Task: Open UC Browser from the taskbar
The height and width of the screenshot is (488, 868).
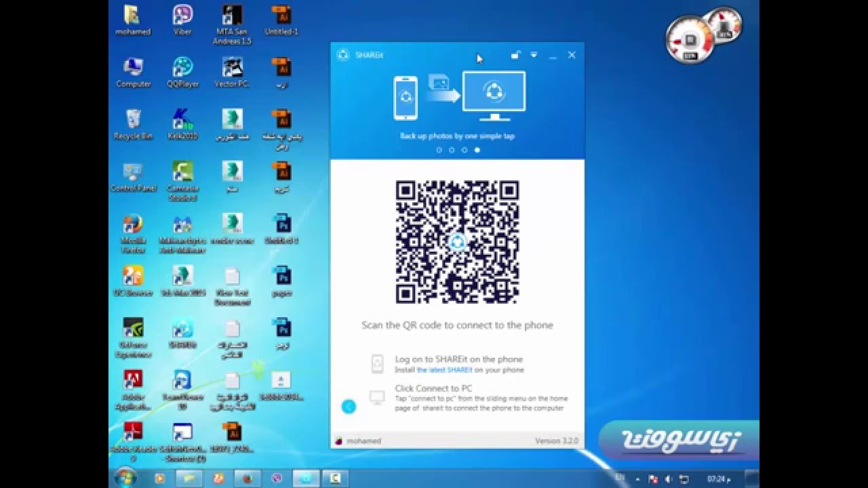Action: point(218,478)
